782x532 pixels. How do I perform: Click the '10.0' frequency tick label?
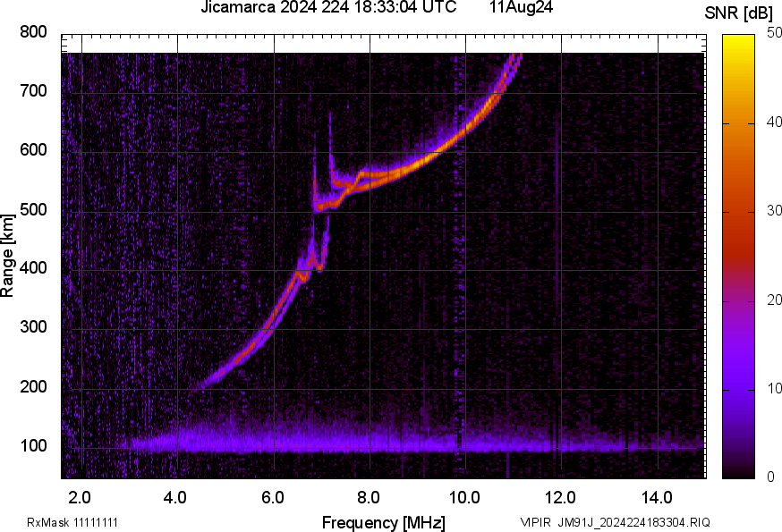coord(464,497)
